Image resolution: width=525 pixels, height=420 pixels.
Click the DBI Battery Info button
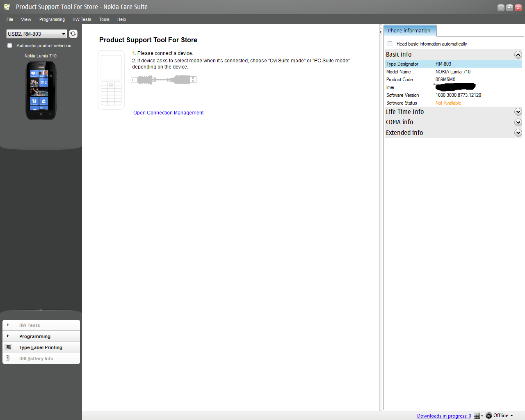[x=41, y=358]
